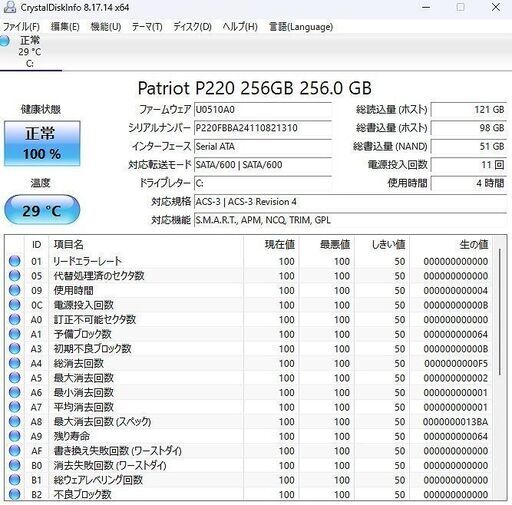Click the 対応転送モード field SATA/600

pyautogui.click(x=263, y=165)
